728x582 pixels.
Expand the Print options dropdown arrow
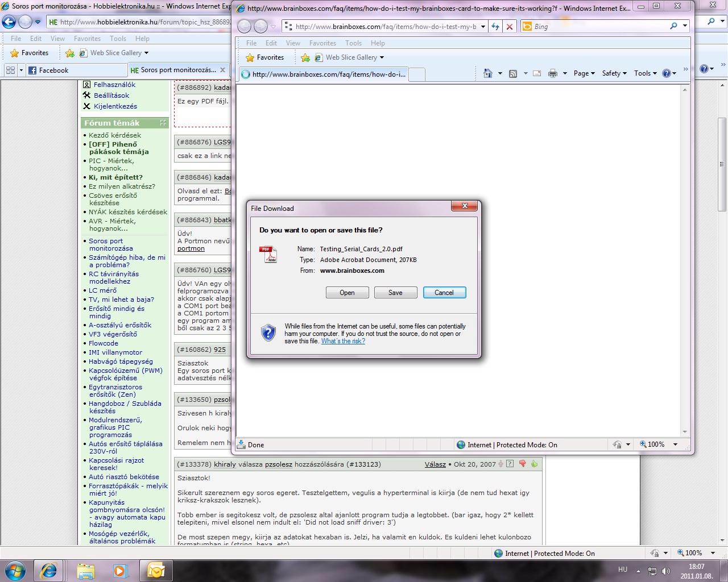[x=565, y=73]
